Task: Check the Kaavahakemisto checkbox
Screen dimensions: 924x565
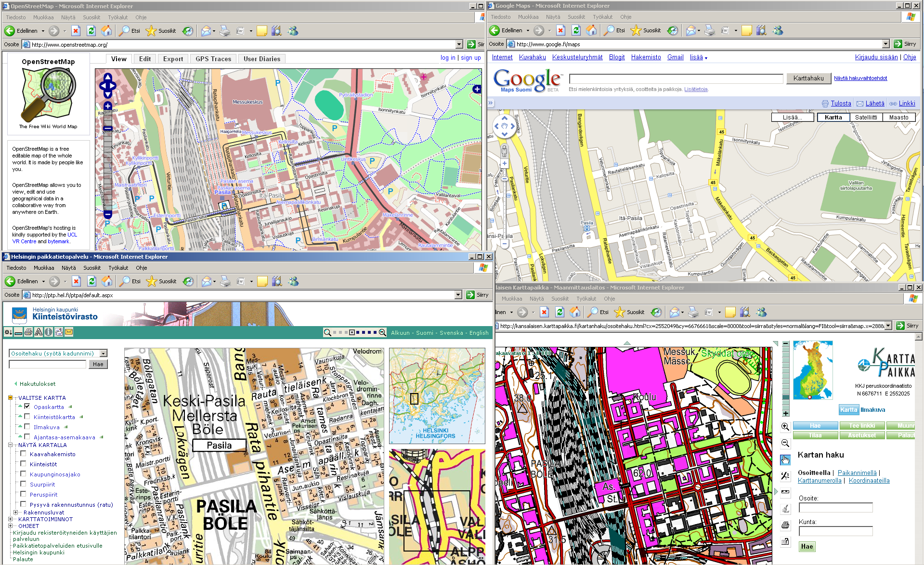Action: (x=23, y=454)
